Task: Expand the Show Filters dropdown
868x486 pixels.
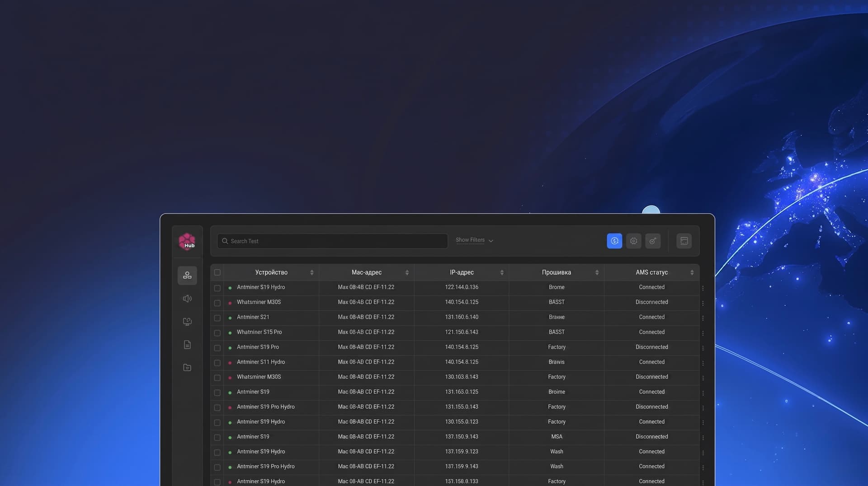Action: pos(474,240)
